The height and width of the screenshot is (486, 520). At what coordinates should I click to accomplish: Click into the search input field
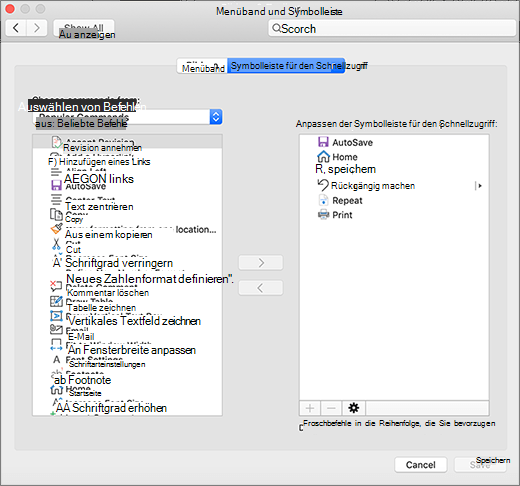pyautogui.click(x=392, y=28)
